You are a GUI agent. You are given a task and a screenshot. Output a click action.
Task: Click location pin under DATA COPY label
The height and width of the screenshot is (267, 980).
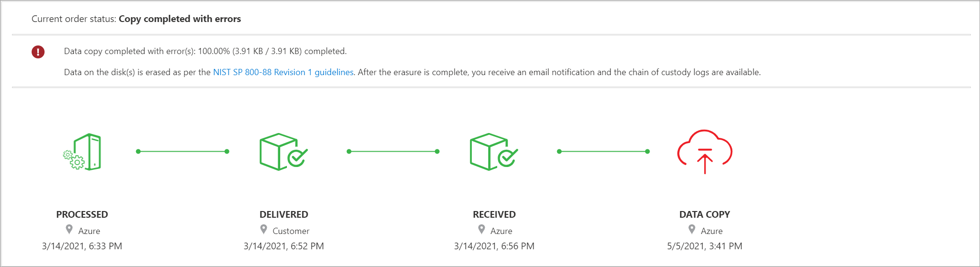[x=692, y=230]
